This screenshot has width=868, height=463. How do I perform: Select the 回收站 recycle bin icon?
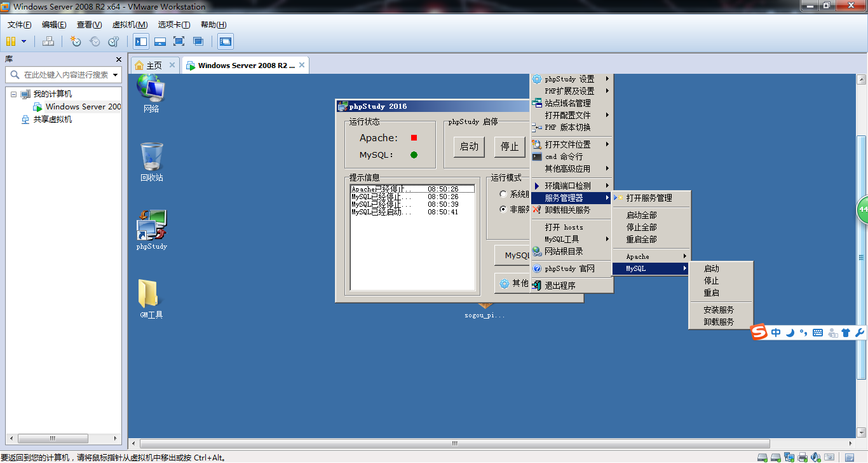(x=151, y=162)
